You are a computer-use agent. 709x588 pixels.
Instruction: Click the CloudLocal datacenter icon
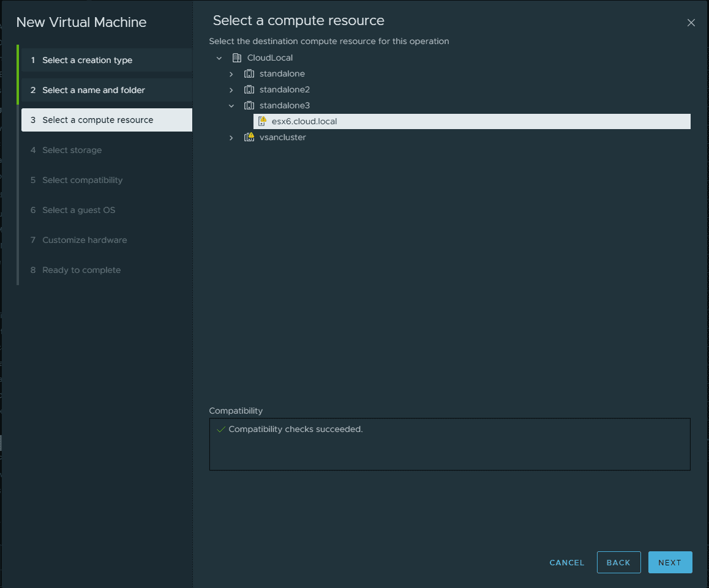(x=237, y=58)
